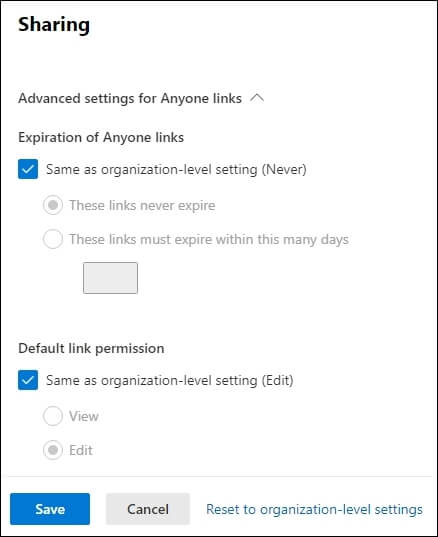
Task: Collapse the Advanced settings chevron arrow
Action: coord(257,98)
